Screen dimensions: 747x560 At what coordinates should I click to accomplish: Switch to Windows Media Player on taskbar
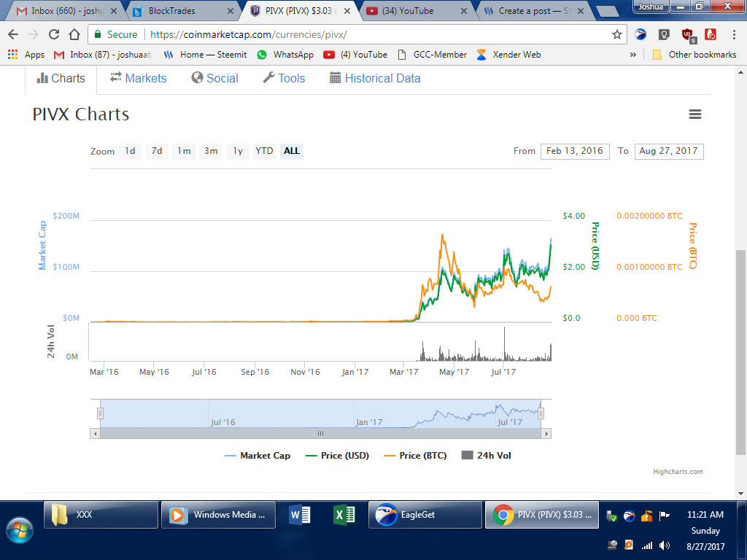point(218,515)
